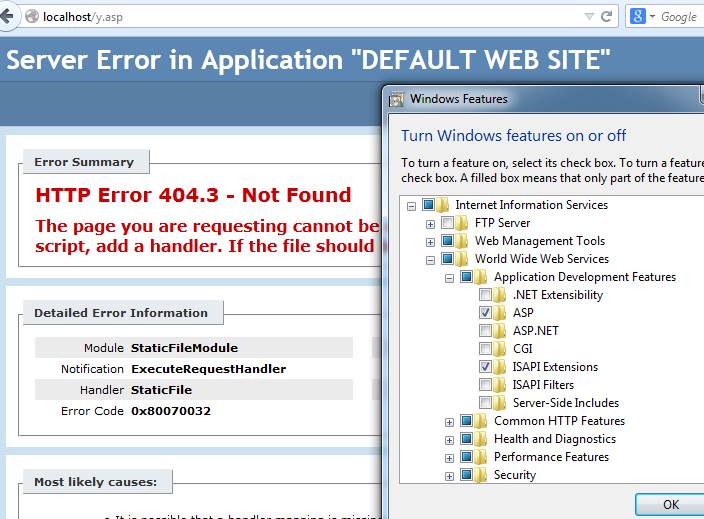
Task: Click the localhost/y.asp address field
Action: 300,16
